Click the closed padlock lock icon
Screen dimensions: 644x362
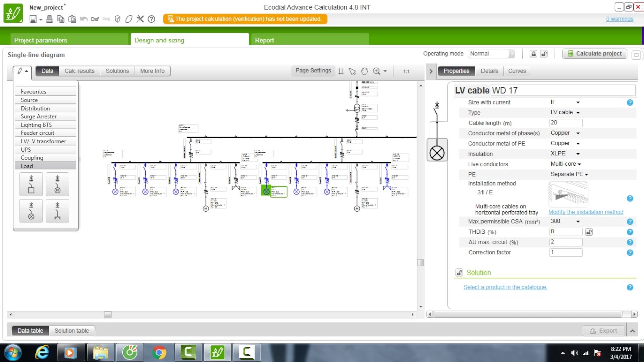[533, 54]
